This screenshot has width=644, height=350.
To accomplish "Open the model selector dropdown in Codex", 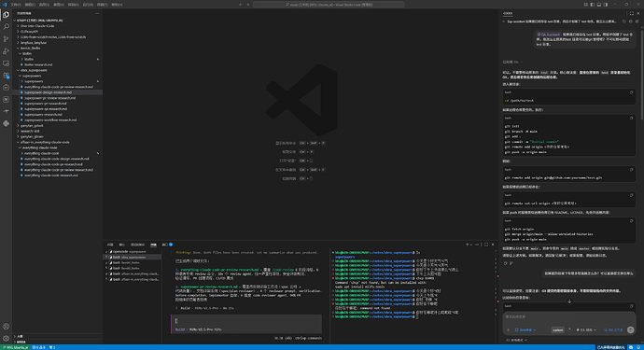I will 586,329.
